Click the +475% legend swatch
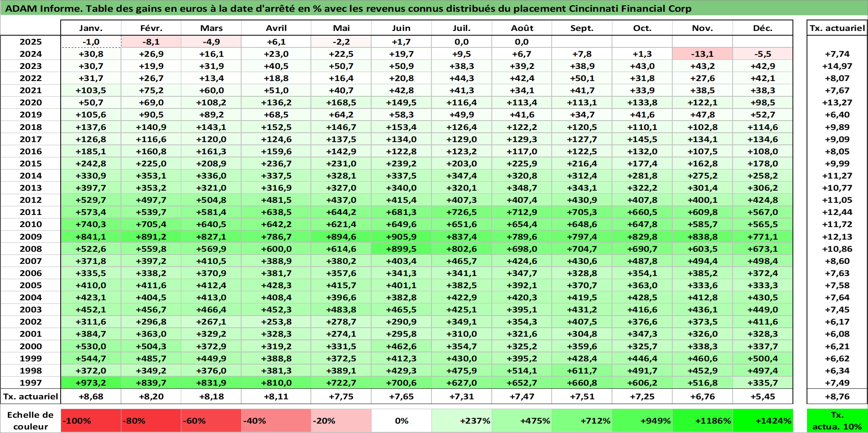 522,420
